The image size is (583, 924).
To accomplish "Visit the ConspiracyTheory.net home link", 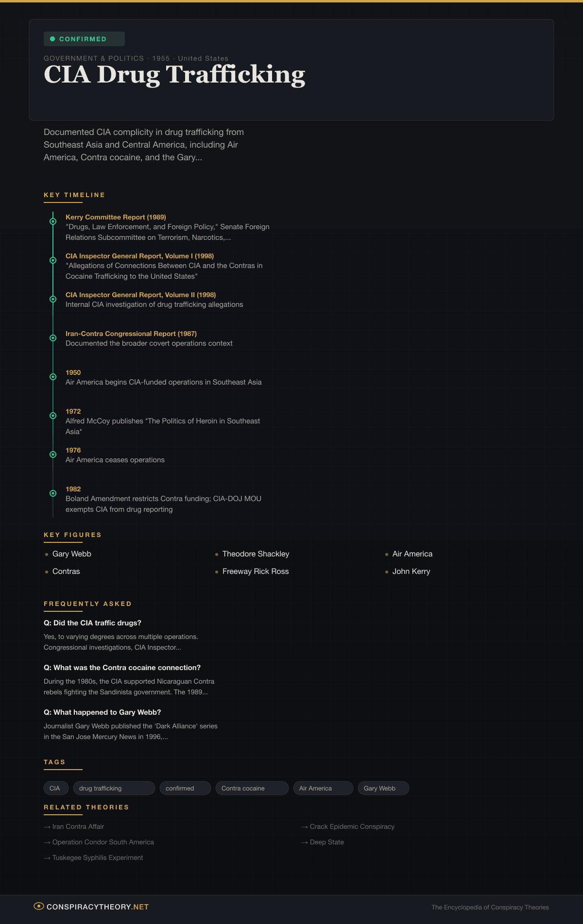I will point(97,907).
